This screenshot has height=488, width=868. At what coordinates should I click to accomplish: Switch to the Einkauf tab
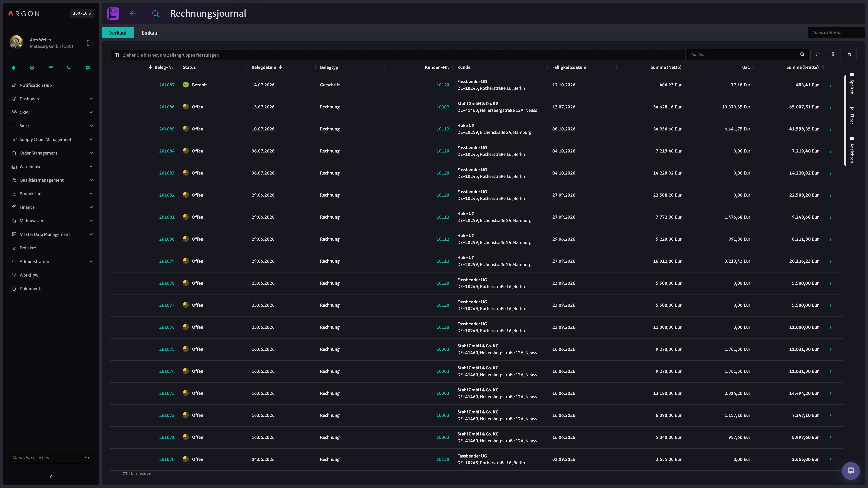(150, 33)
